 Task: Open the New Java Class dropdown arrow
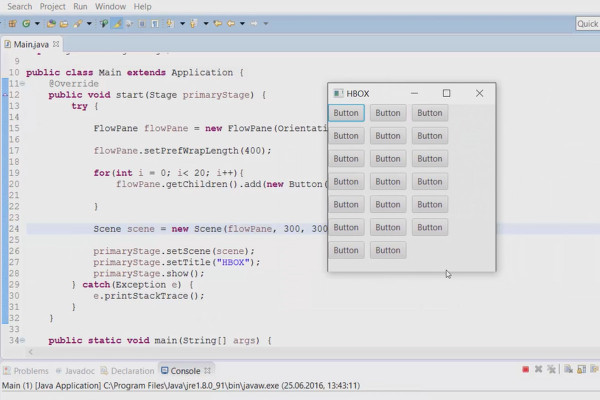pyautogui.click(x=37, y=24)
